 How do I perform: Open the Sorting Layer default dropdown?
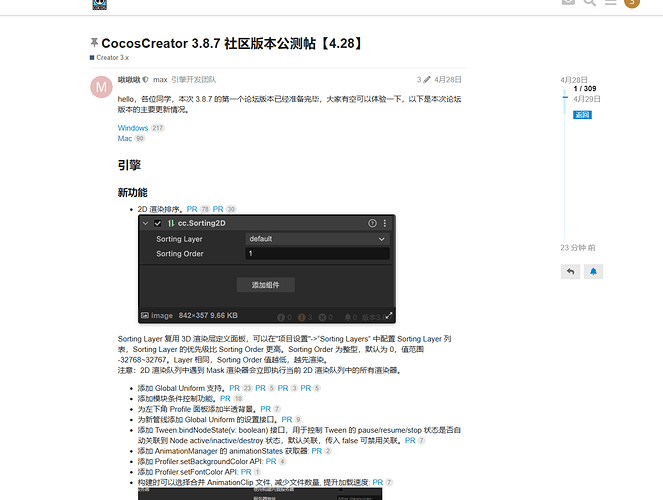coord(317,239)
